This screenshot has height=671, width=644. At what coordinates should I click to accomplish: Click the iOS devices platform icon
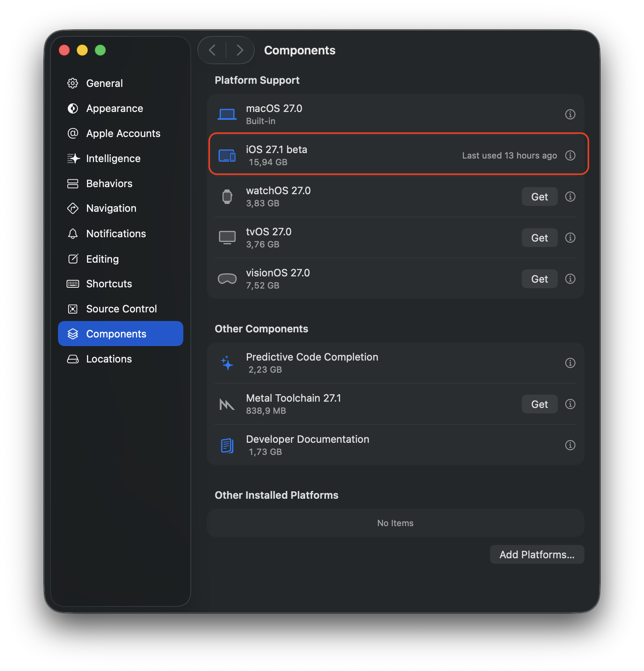(227, 155)
